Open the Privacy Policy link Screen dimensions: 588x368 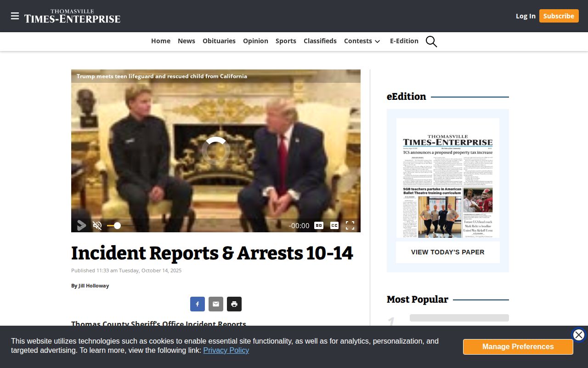click(226, 350)
